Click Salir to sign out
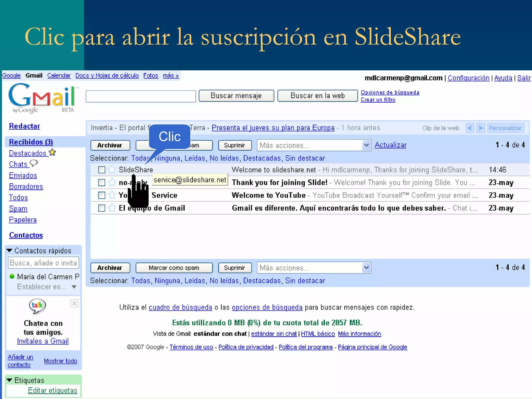The image size is (532, 399). [x=524, y=78]
